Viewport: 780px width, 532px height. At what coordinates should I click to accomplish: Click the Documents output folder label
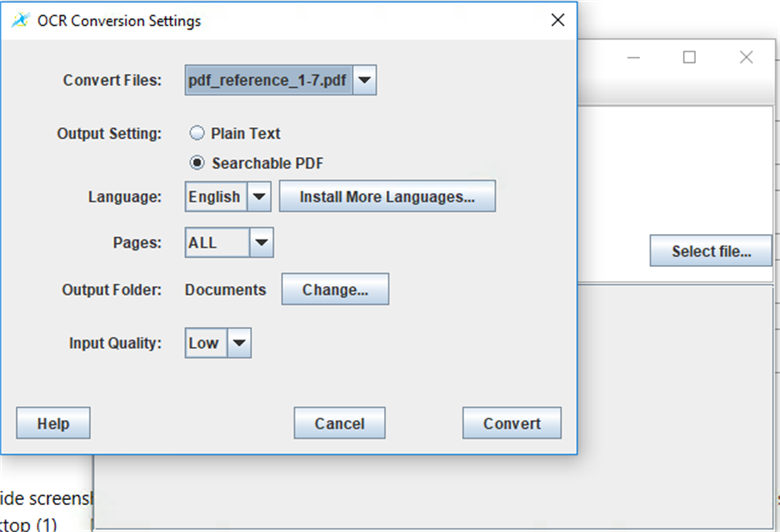pos(225,289)
